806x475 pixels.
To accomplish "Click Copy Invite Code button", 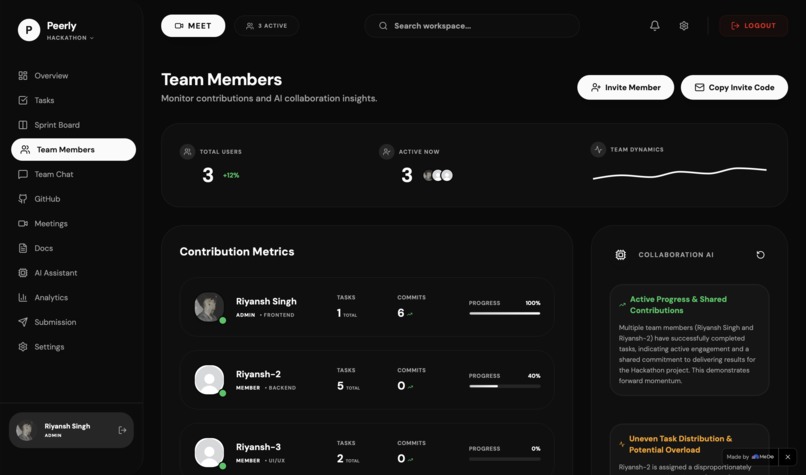I will pyautogui.click(x=734, y=87).
